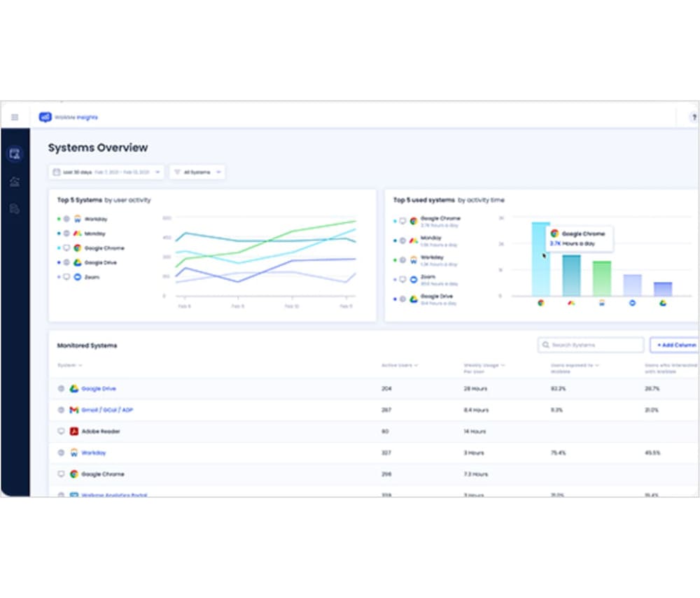
Task: Open the second sidebar navigation icon
Action: click(x=15, y=182)
